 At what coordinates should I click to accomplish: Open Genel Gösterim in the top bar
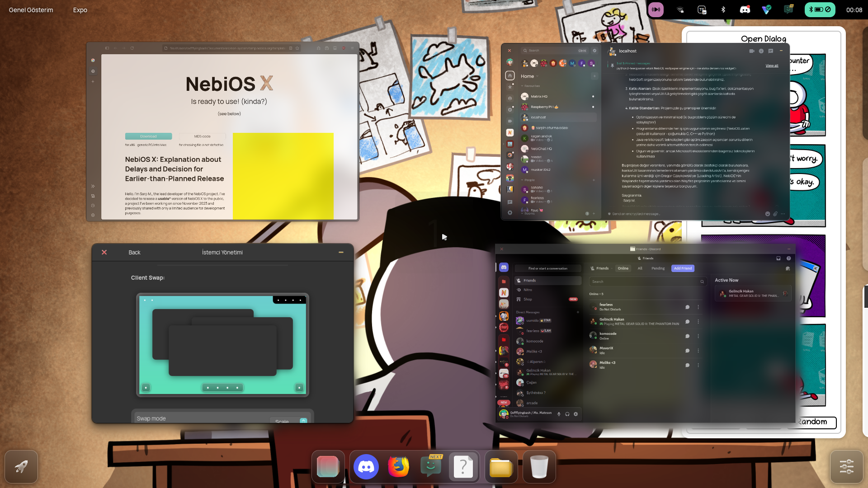[31, 10]
